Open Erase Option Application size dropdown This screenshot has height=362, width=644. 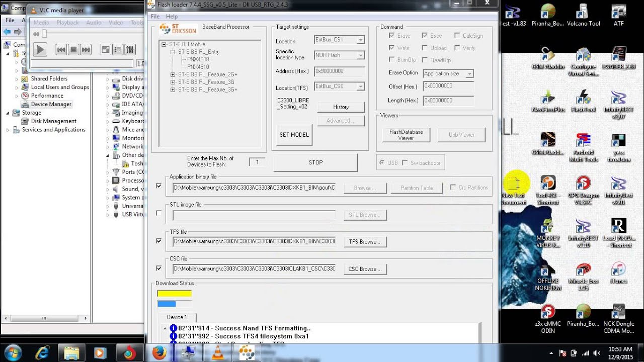469,73
